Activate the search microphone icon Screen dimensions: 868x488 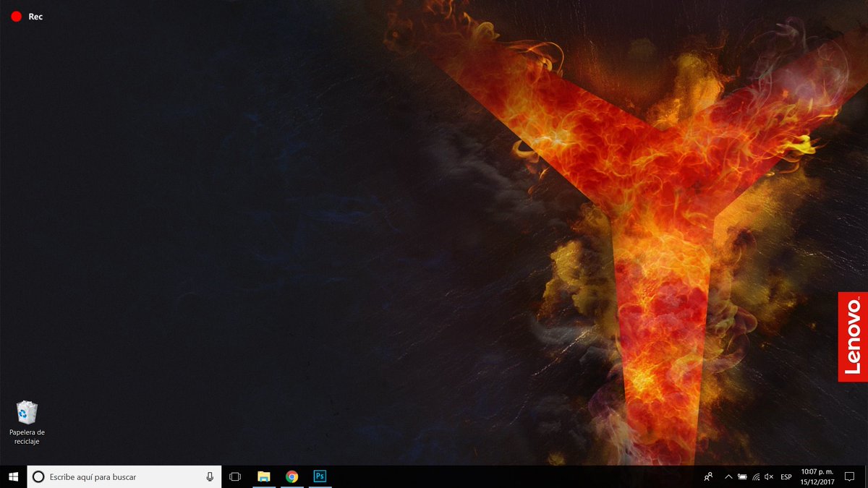tap(210, 476)
